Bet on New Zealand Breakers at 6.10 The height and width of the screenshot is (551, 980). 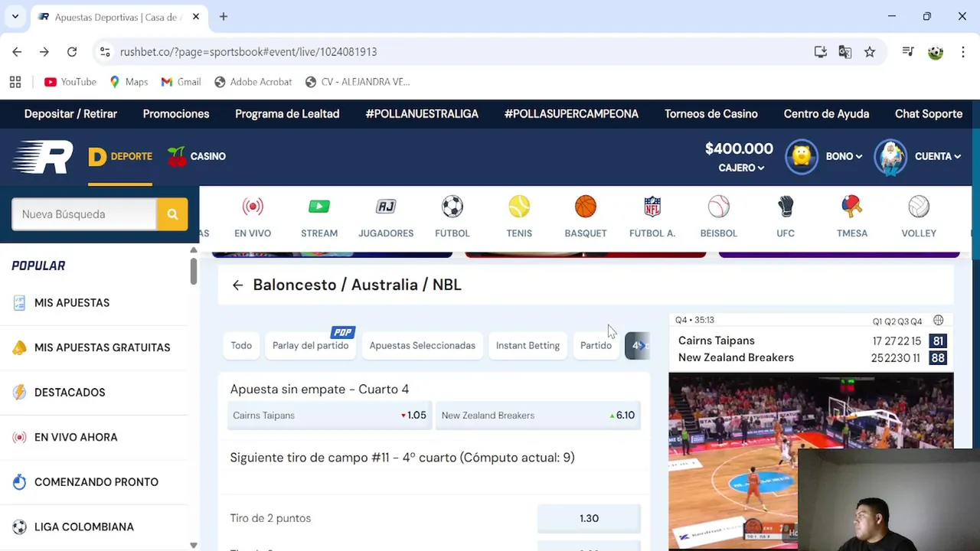coord(538,416)
